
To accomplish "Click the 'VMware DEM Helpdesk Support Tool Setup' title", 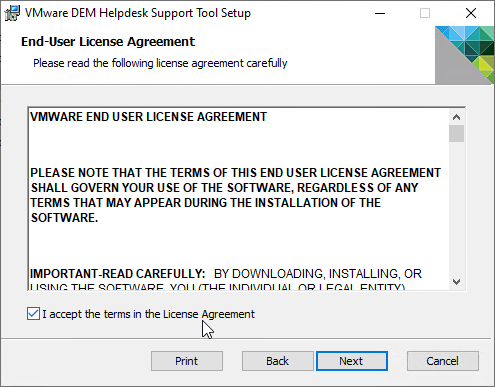I will (x=138, y=13).
